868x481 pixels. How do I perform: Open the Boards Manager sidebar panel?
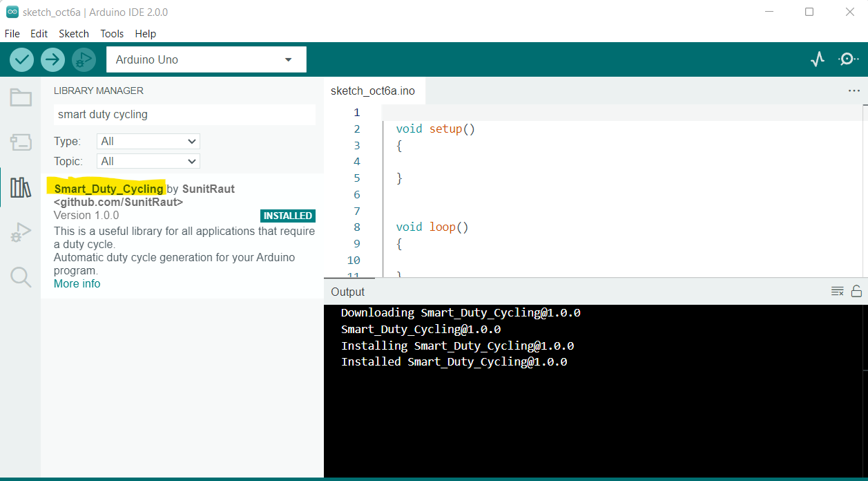tap(21, 142)
